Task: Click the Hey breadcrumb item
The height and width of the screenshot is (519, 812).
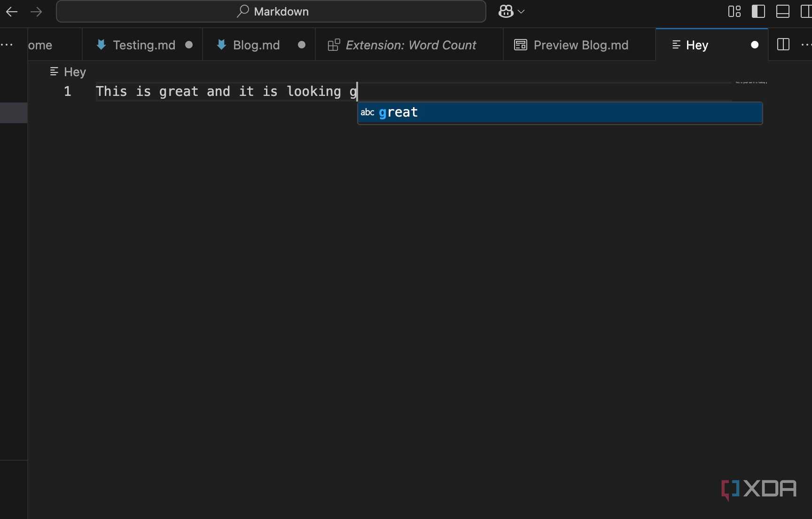Action: [x=75, y=72]
